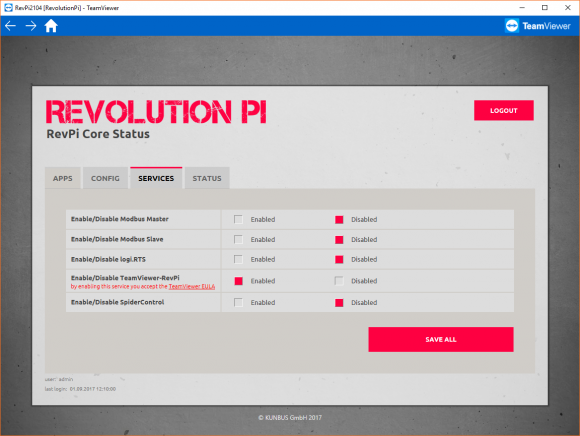Click the 'Enable/Disable logi.RTS' label
This screenshot has width=580, height=436.
pos(108,259)
